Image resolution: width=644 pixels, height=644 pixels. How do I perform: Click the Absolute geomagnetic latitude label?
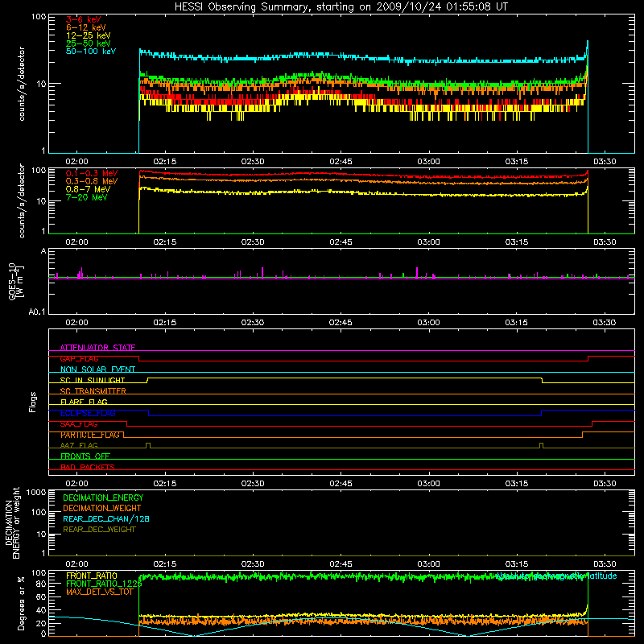[x=556, y=576]
